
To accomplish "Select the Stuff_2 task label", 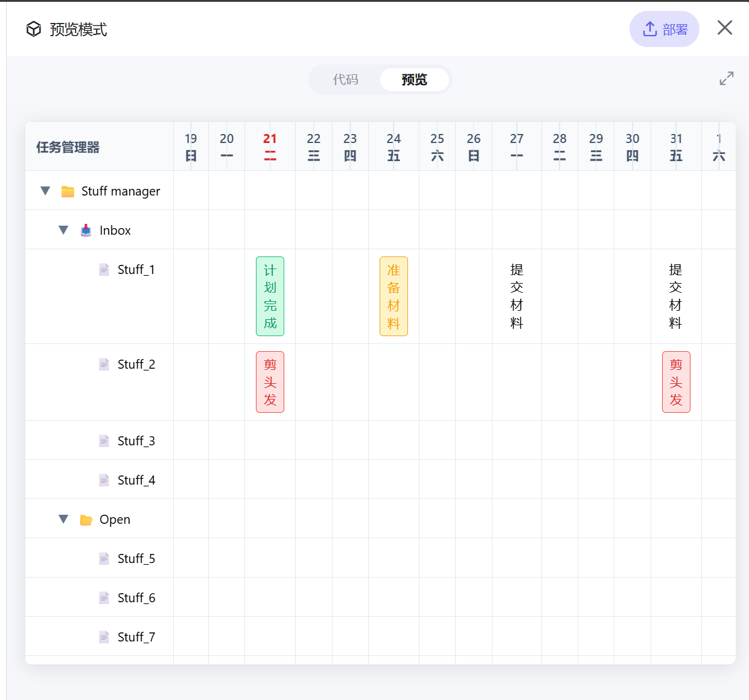I will point(136,364).
